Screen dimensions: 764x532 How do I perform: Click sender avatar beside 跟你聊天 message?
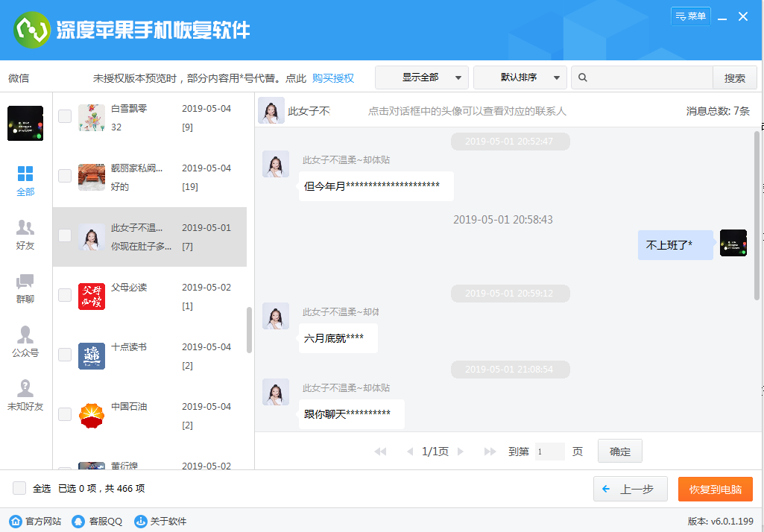point(276,392)
